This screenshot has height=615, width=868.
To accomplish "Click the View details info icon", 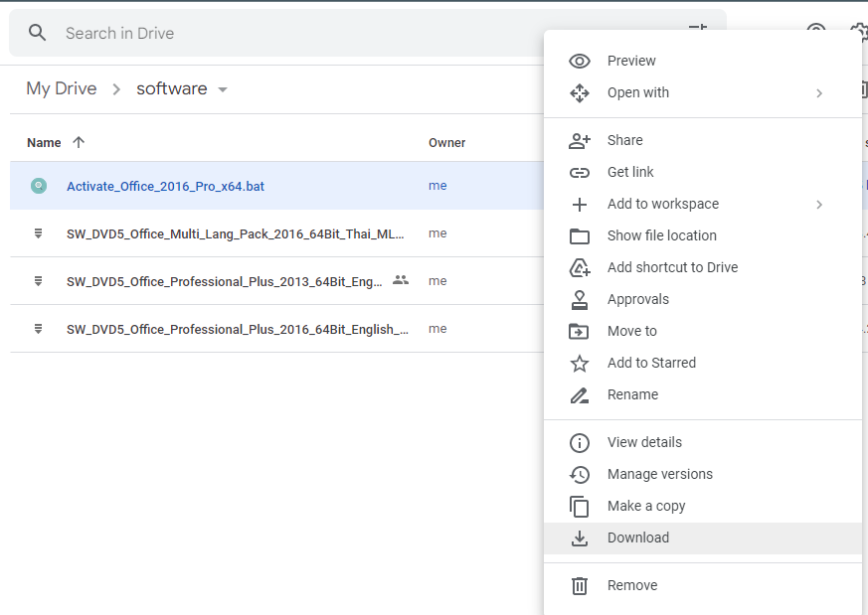I will 579,442.
